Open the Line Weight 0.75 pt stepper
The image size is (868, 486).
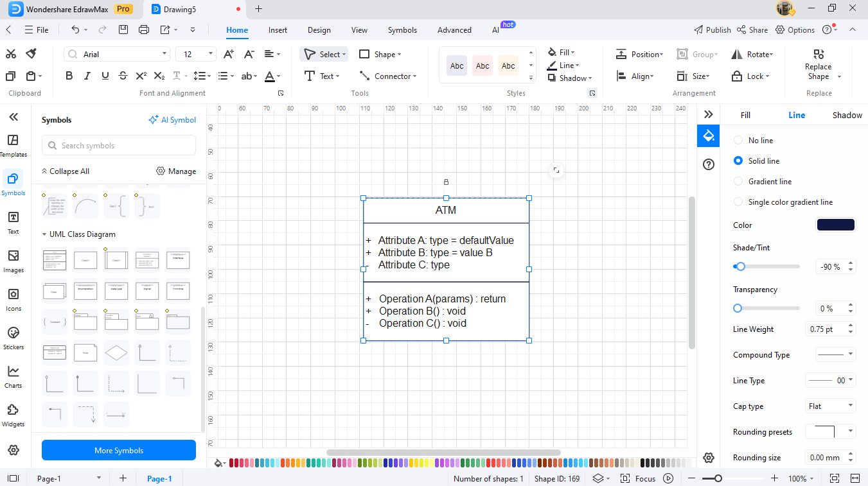click(830, 329)
